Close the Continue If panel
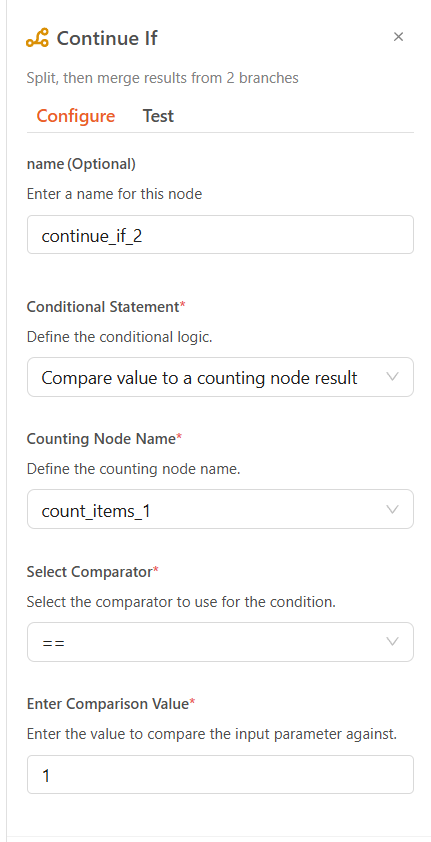This screenshot has width=431, height=842. click(398, 37)
